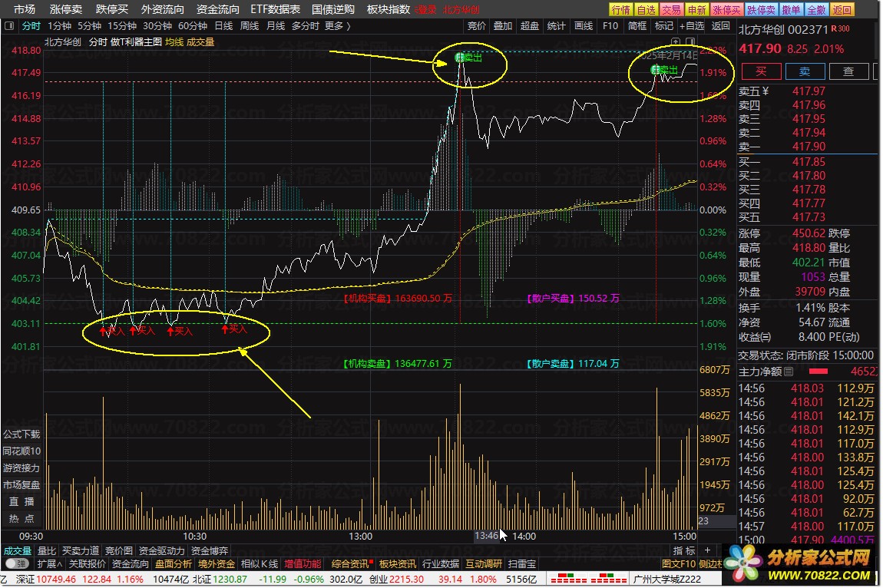Switch to the 月线 monthly chart tab
The height and width of the screenshot is (588, 883).
[x=276, y=26]
